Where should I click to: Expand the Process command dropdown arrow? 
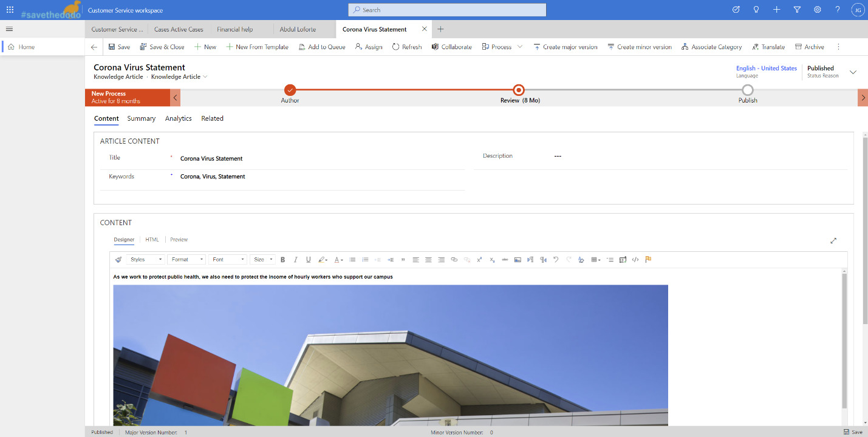520,47
